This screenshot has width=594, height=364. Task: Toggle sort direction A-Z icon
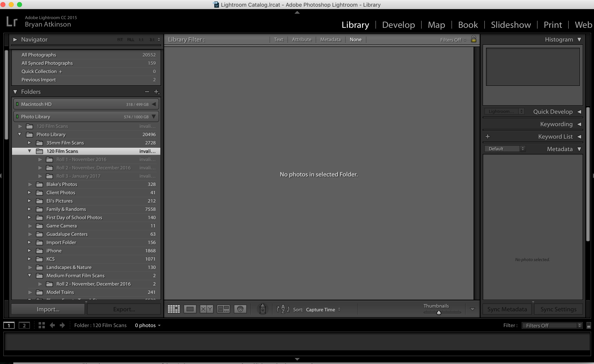coord(283,309)
